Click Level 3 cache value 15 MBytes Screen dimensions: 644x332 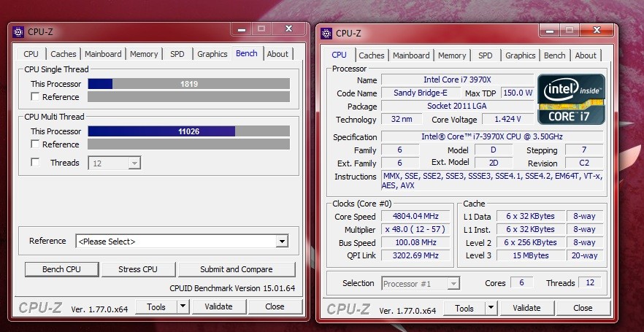pyautogui.click(x=531, y=255)
